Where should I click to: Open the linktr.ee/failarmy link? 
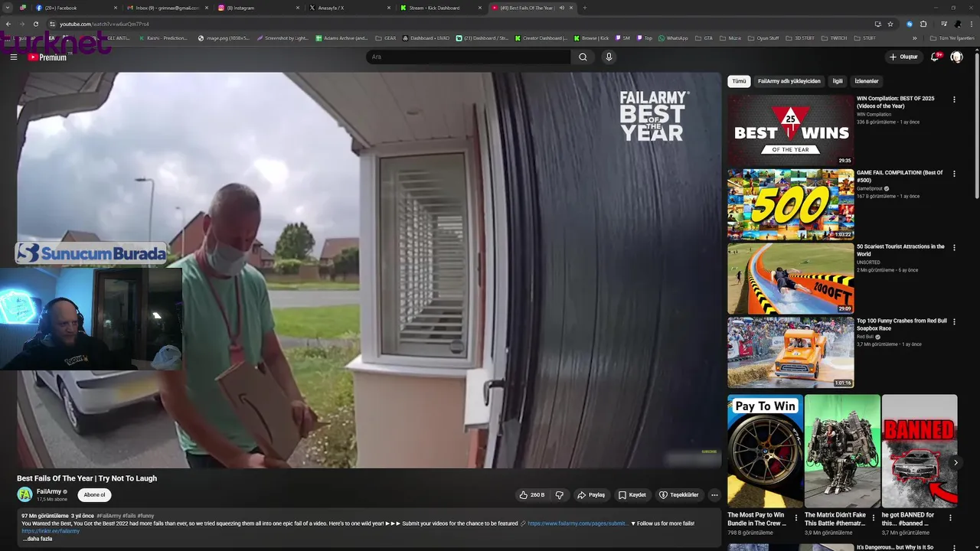click(51, 531)
